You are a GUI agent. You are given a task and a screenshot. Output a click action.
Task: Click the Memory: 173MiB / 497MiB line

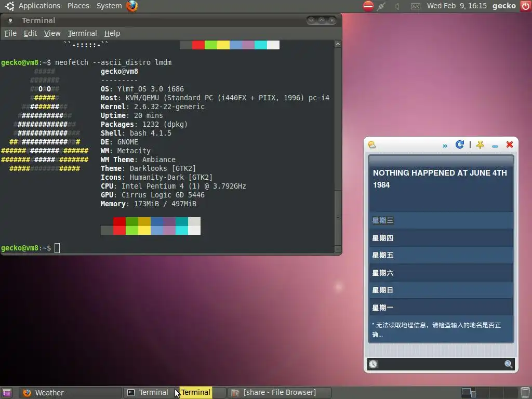click(148, 204)
